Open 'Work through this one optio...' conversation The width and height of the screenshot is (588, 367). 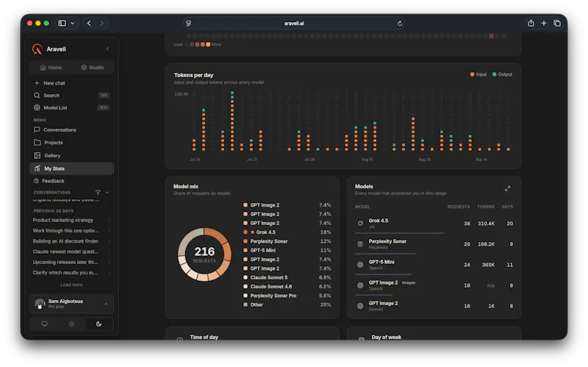65,231
